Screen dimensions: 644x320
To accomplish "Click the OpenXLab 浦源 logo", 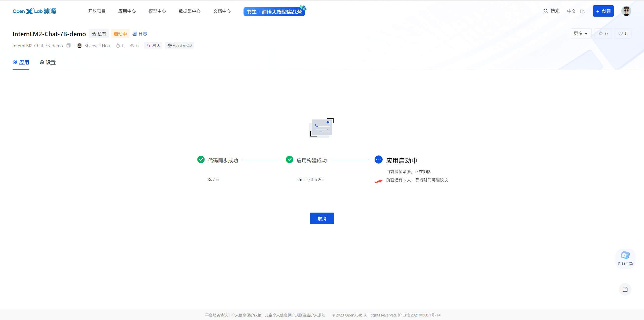I will tap(34, 11).
